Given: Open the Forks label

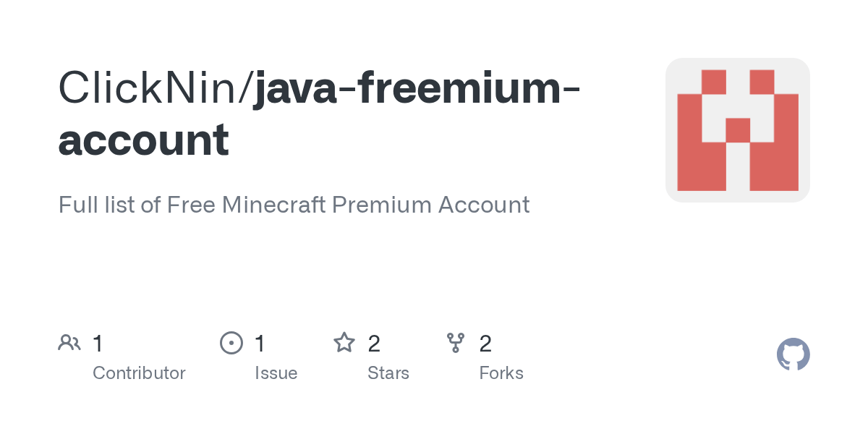Looking at the screenshot, I should [x=501, y=373].
